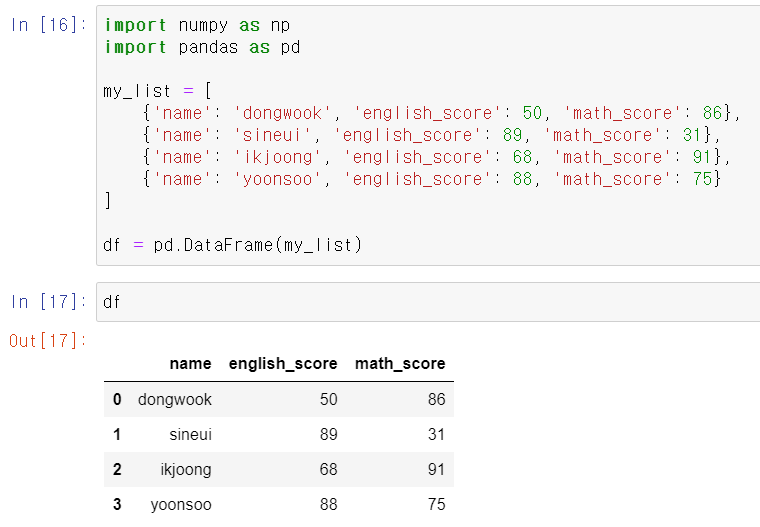This screenshot has height=527, width=760.
Task: Click the dongwook cell in the output table
Action: [175, 399]
